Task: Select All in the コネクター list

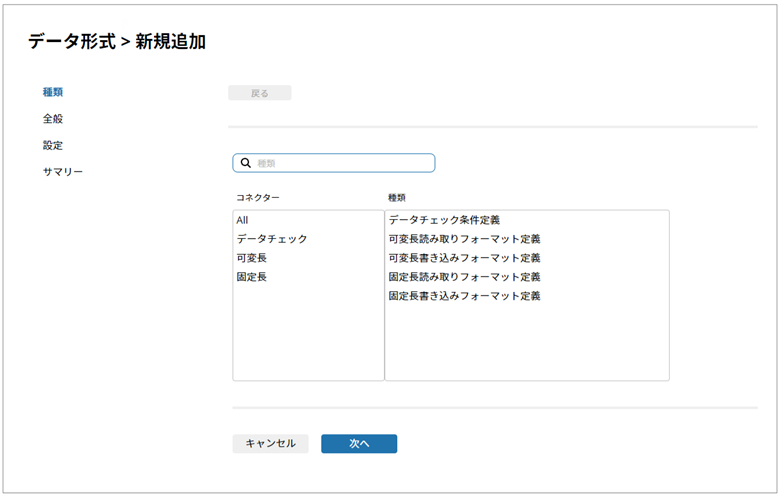Action: [x=242, y=220]
